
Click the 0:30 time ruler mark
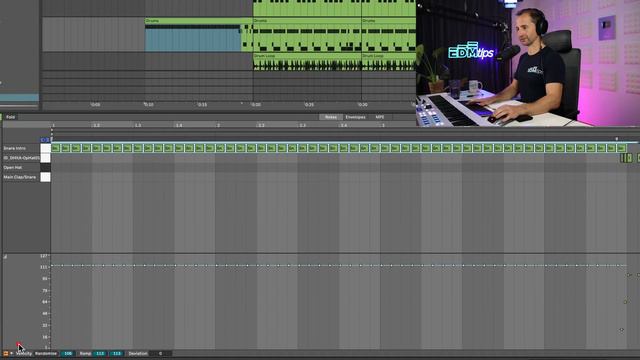coord(362,105)
